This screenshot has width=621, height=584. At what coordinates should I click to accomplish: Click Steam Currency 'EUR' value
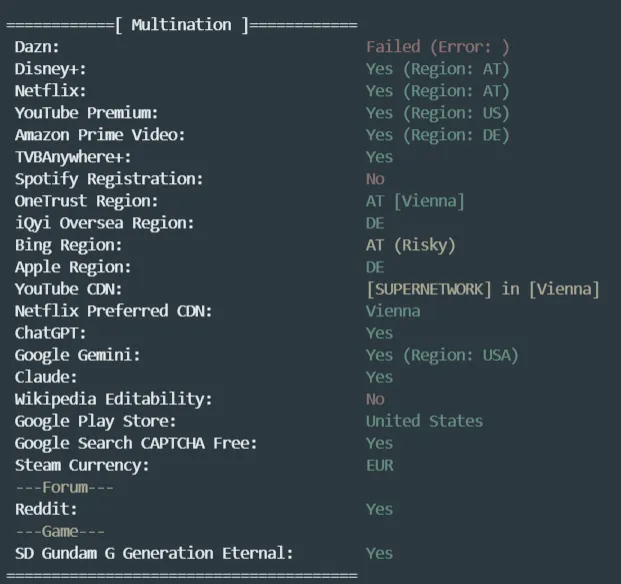click(380, 465)
